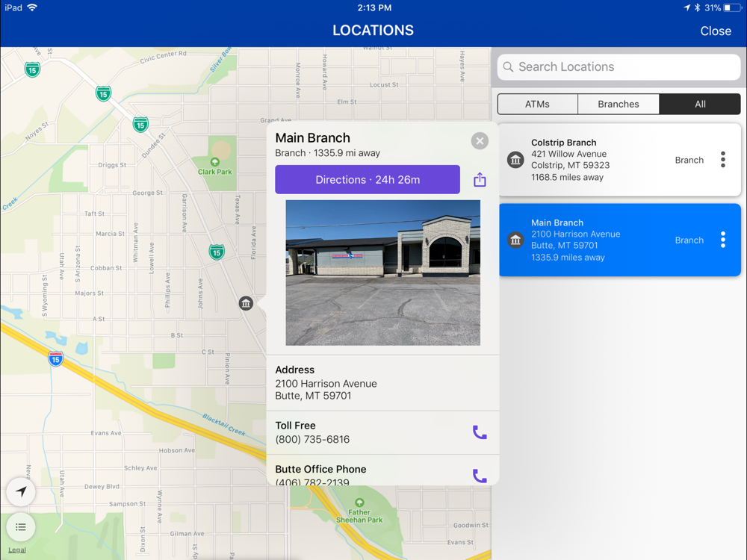This screenshot has width=747, height=560.
Task: Tap the Wi-Fi indicator in status bar
Action: coord(32,7)
